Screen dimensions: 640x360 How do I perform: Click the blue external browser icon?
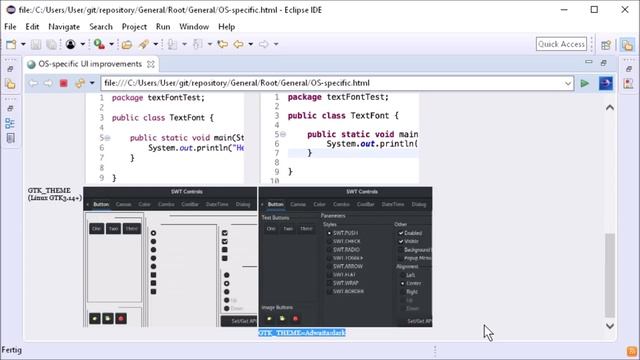(606, 83)
